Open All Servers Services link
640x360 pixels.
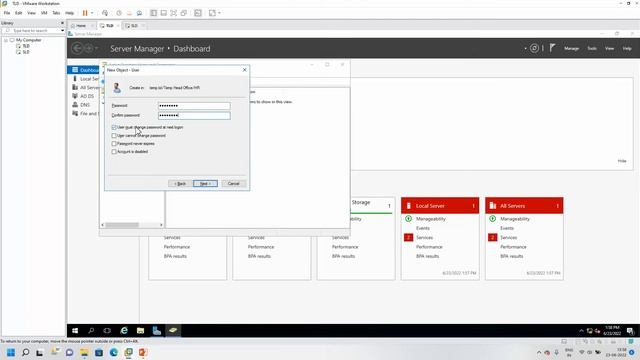(x=509, y=238)
